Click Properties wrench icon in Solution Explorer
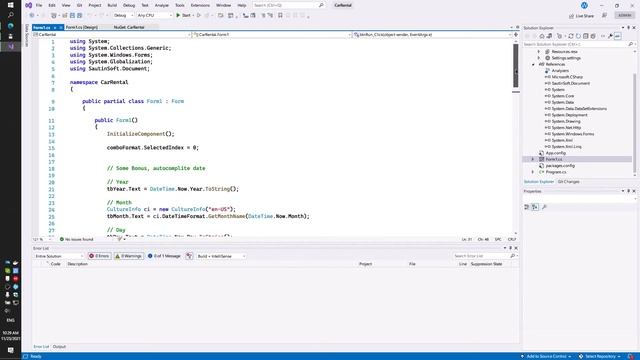This screenshot has width=640, height=360. (610, 36)
